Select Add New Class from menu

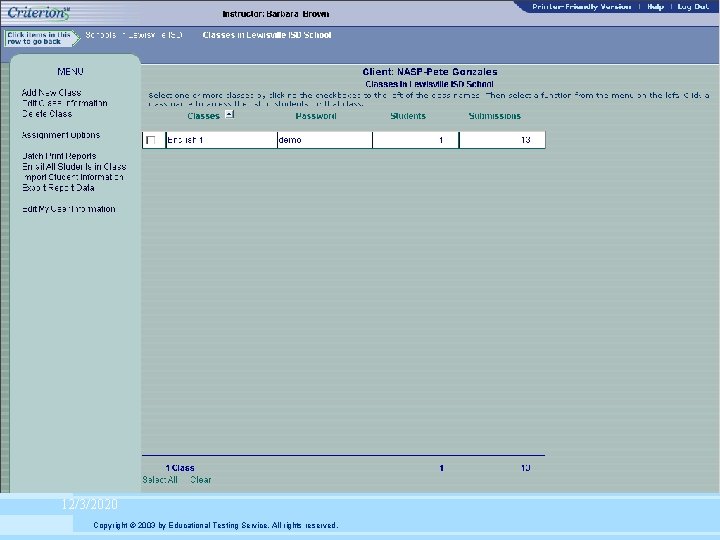[x=51, y=93]
